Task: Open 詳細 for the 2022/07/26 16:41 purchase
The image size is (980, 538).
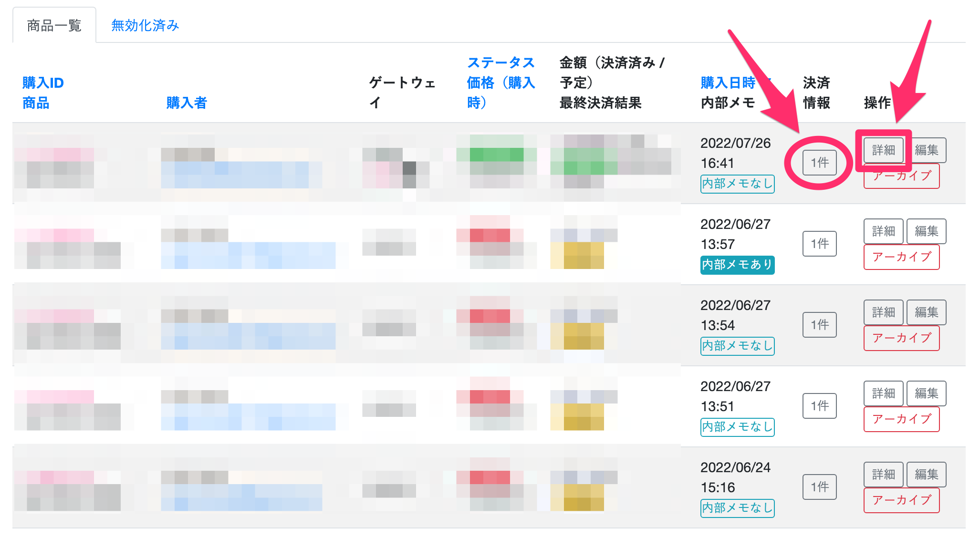Action: [x=883, y=150]
